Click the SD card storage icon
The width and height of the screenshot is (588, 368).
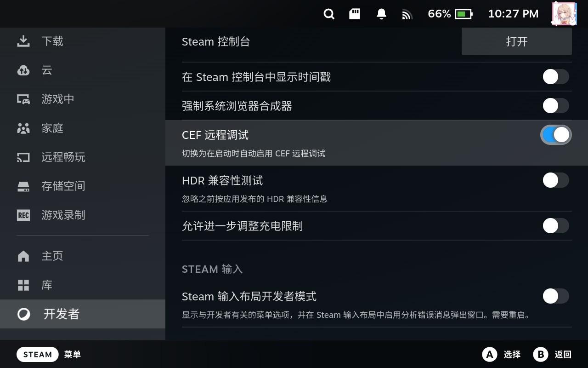pos(355,14)
